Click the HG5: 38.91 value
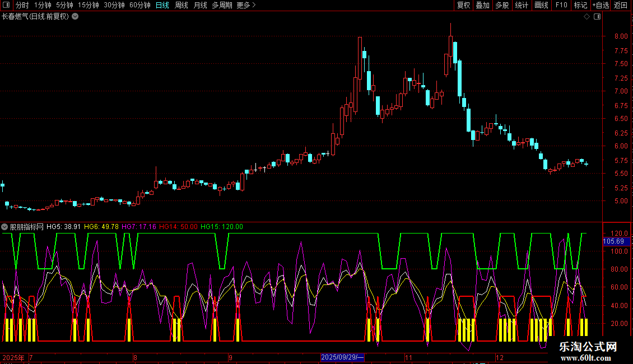The height and width of the screenshot is (364, 633). click(x=63, y=227)
